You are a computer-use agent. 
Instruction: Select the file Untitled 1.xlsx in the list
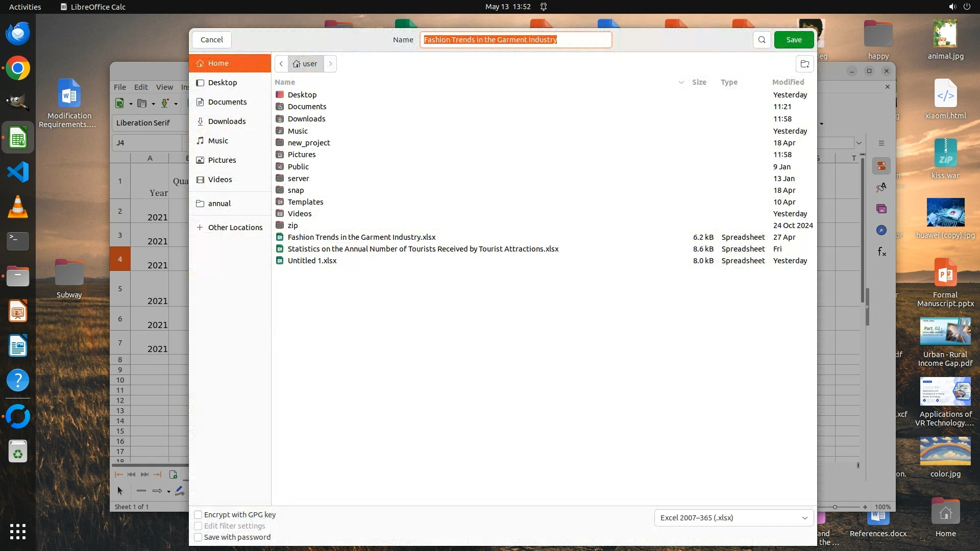pos(312,261)
